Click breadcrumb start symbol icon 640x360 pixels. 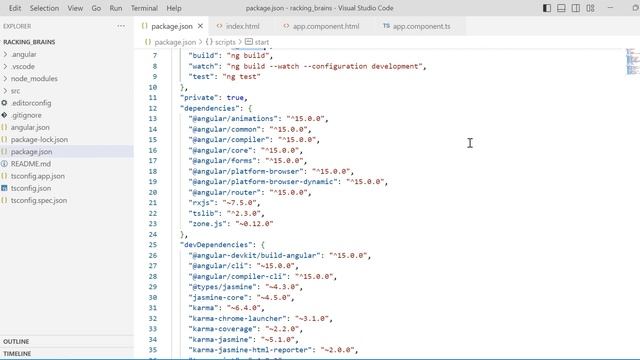coord(249,42)
